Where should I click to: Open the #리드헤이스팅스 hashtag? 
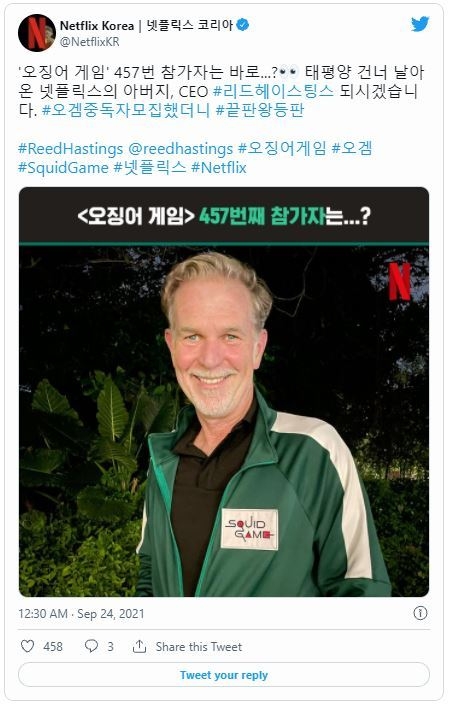(x=273, y=91)
